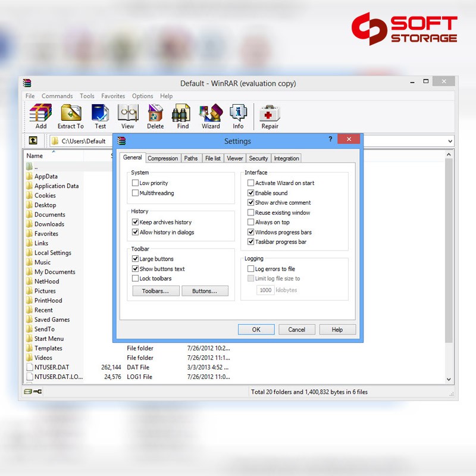Open the Favorites menu
Screen dimensions: 476x476
coord(113,96)
